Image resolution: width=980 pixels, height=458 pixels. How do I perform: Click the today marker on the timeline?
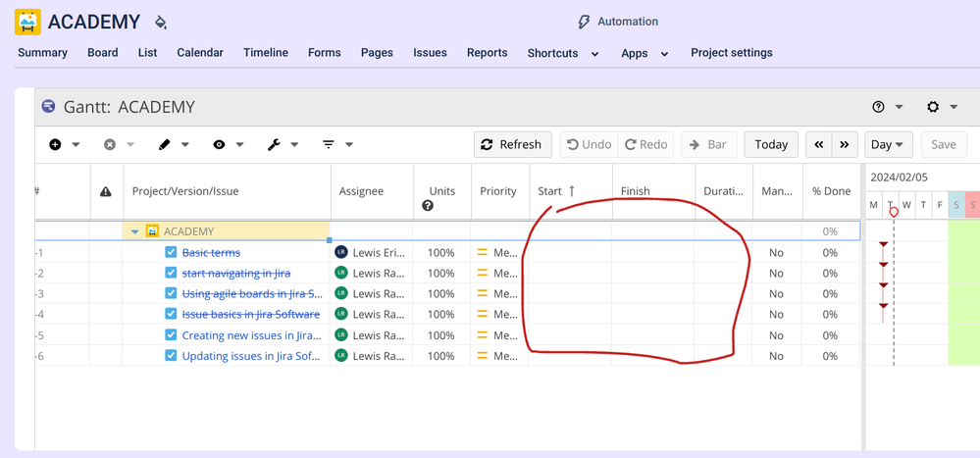(894, 213)
